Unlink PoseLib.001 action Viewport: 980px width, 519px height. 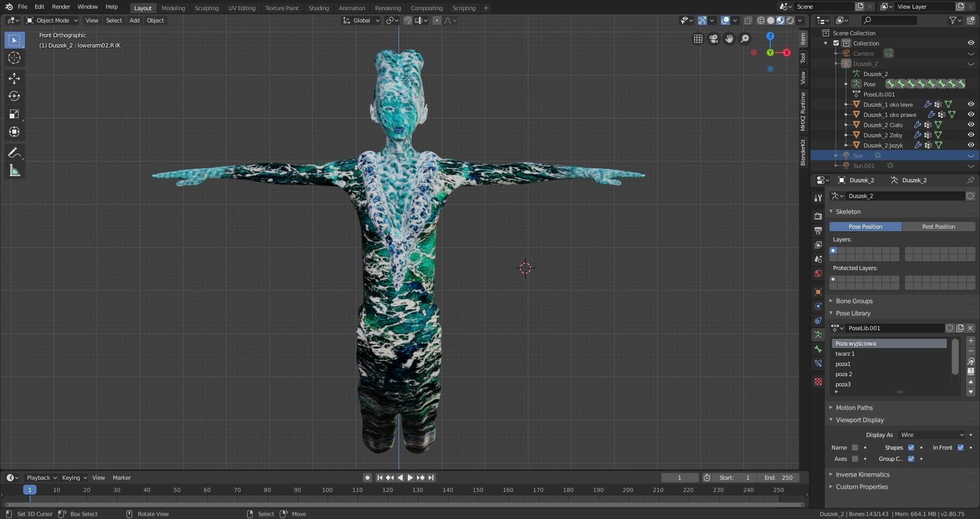click(x=970, y=328)
